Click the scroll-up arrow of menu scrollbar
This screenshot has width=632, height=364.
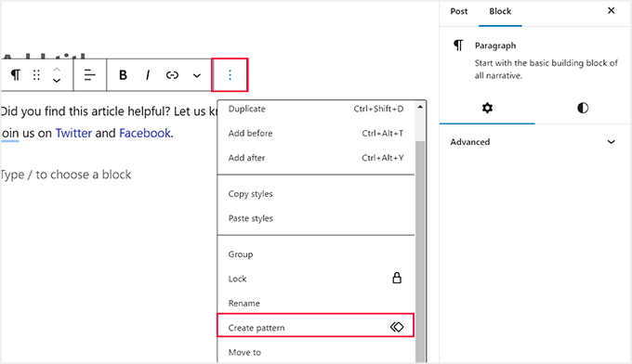(420, 107)
